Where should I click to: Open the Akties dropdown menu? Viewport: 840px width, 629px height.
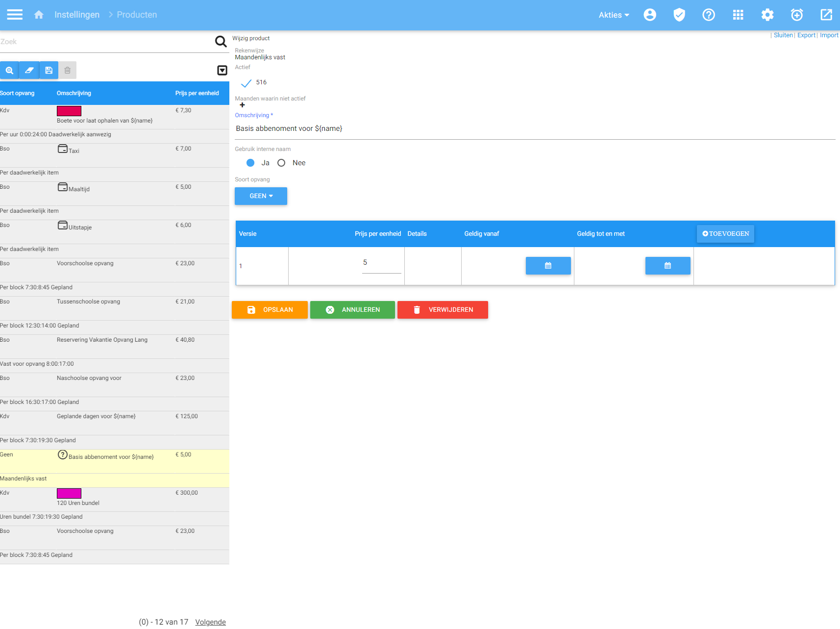click(x=614, y=15)
